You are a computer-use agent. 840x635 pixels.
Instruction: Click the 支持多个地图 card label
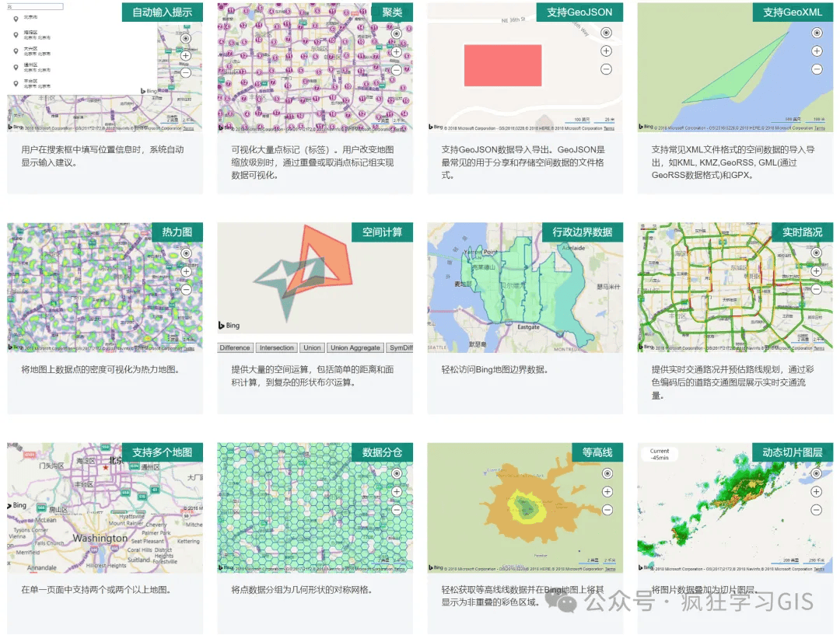coord(163,452)
